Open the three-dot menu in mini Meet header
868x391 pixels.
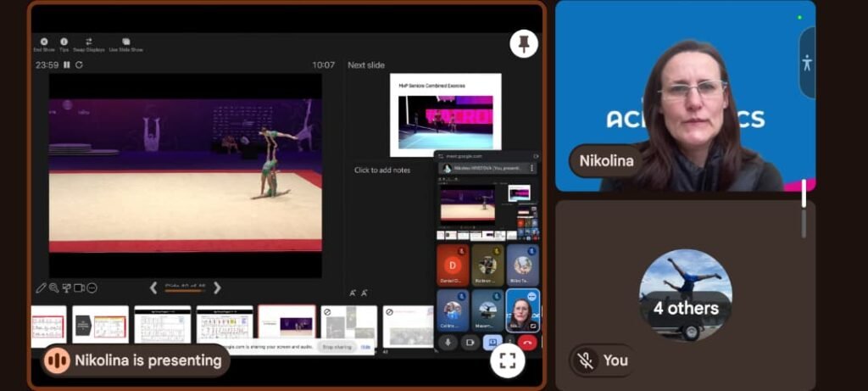coord(532,168)
